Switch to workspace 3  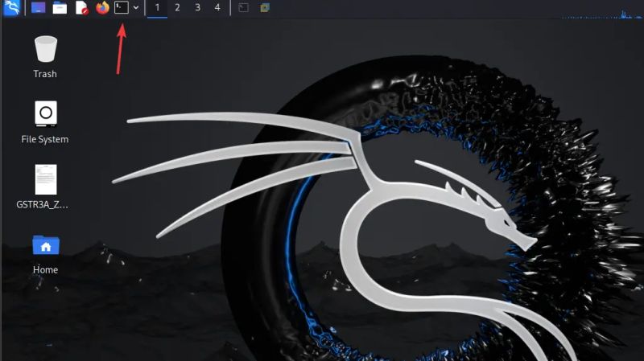click(197, 8)
